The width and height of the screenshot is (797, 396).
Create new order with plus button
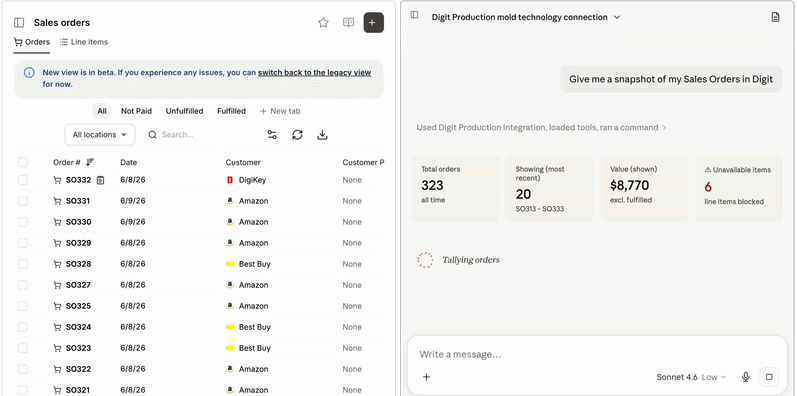pyautogui.click(x=373, y=22)
